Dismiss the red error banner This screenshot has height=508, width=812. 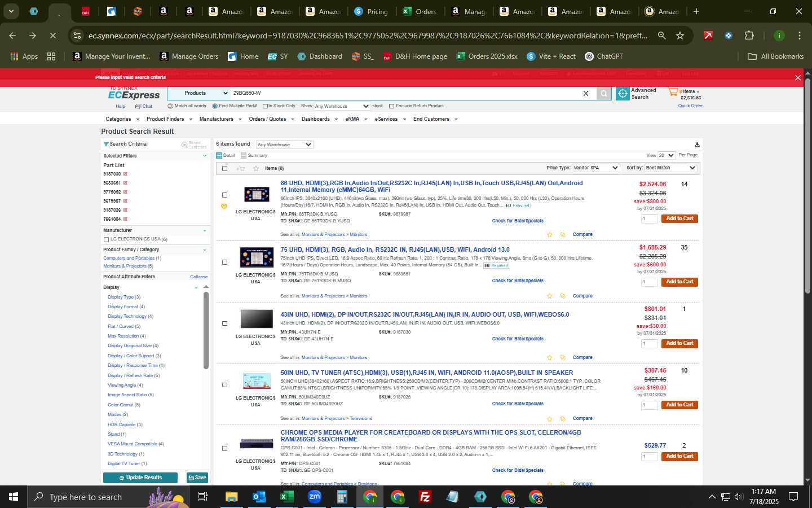click(x=798, y=78)
